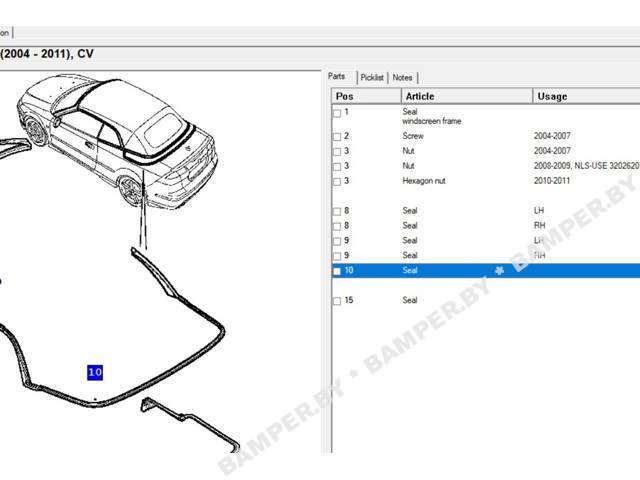Select the position 9 Seal RH row

point(486,256)
